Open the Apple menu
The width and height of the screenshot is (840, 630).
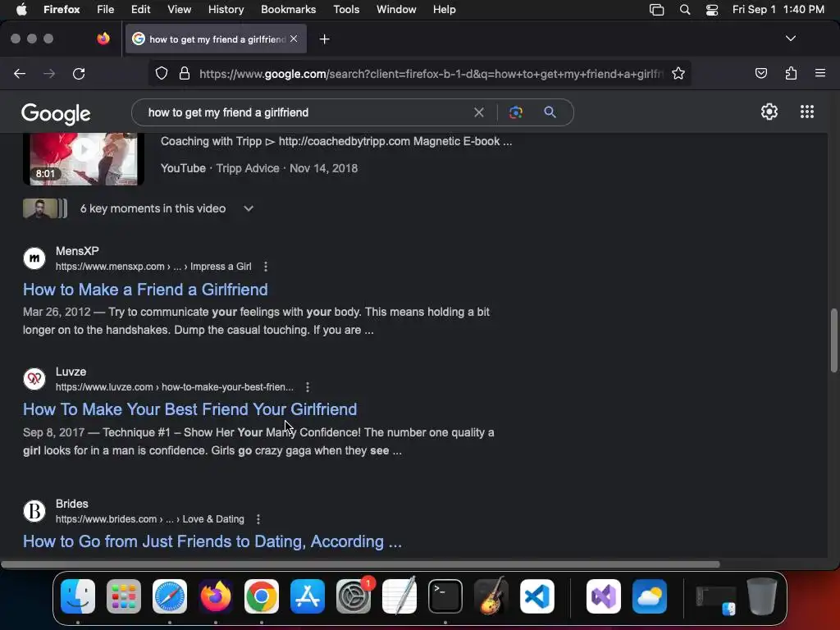pos(21,10)
